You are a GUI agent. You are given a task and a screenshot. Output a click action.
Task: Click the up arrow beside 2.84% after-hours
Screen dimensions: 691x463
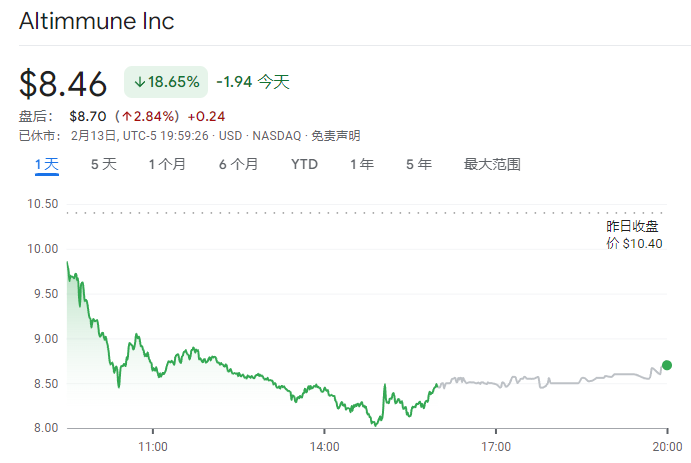click(128, 116)
